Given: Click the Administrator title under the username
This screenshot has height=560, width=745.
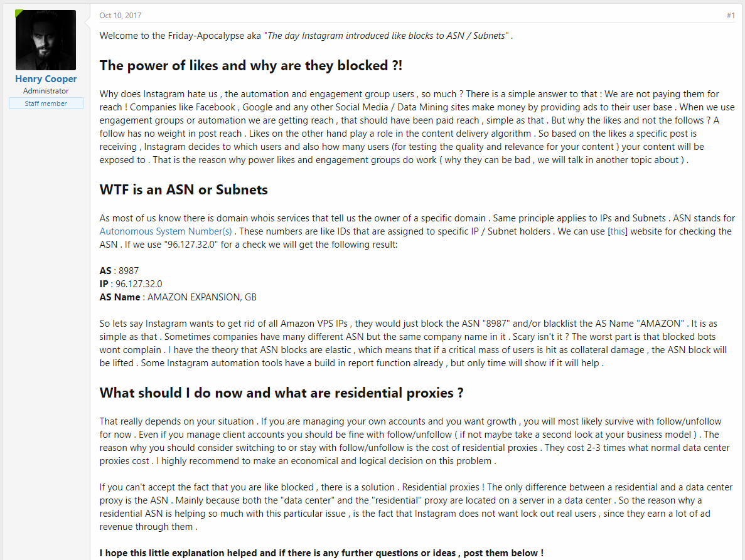Looking at the screenshot, I should point(46,91).
